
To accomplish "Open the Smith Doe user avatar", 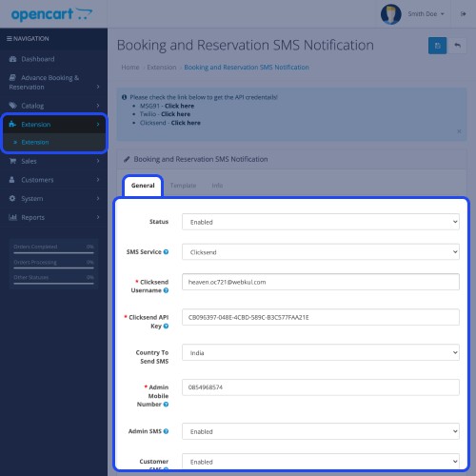I will pyautogui.click(x=390, y=14).
